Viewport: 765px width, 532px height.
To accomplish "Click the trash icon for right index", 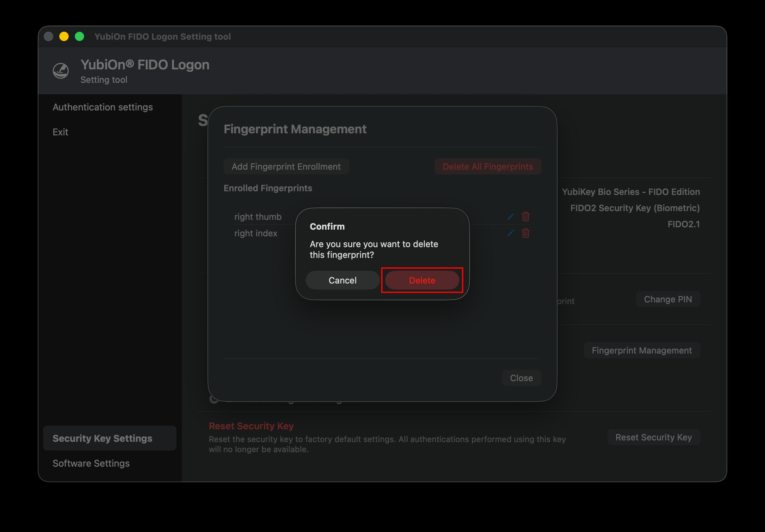I will 526,233.
